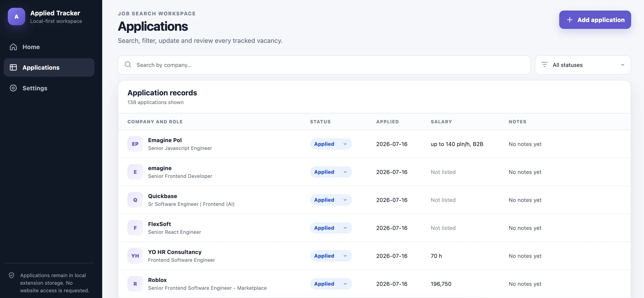This screenshot has width=644, height=298.
Task: Change status dropdown for Emagine Pol
Action: click(x=331, y=144)
